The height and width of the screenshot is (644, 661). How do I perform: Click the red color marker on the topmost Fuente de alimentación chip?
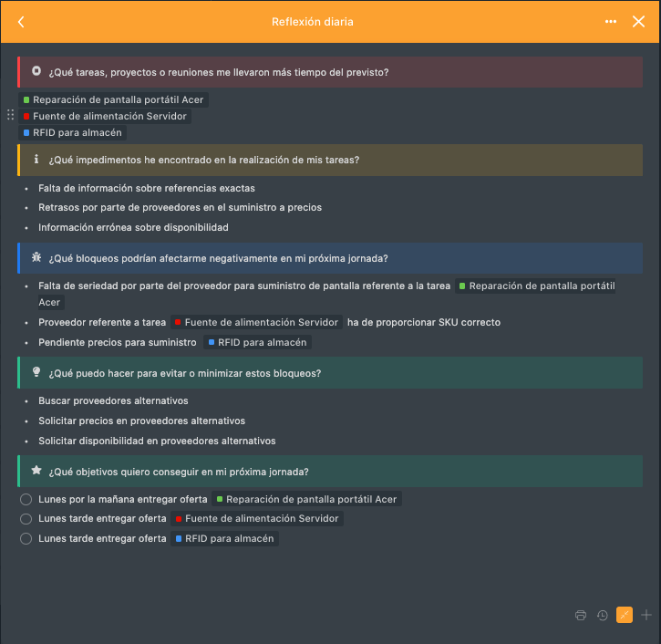coord(26,117)
